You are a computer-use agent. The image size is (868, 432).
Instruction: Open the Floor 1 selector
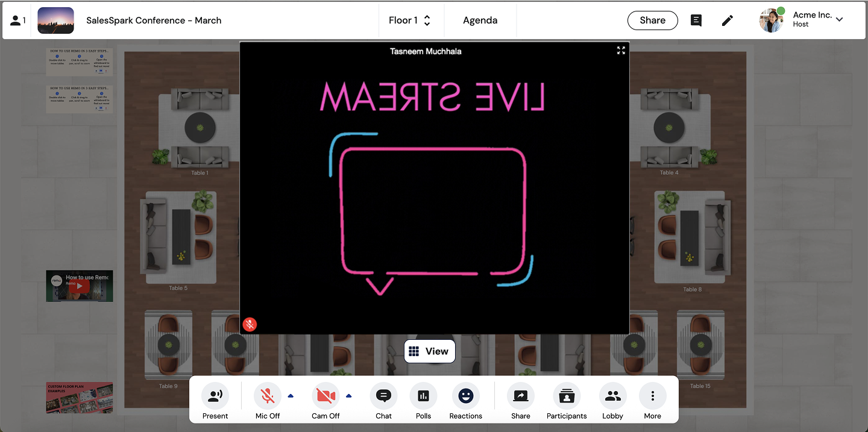(x=410, y=20)
